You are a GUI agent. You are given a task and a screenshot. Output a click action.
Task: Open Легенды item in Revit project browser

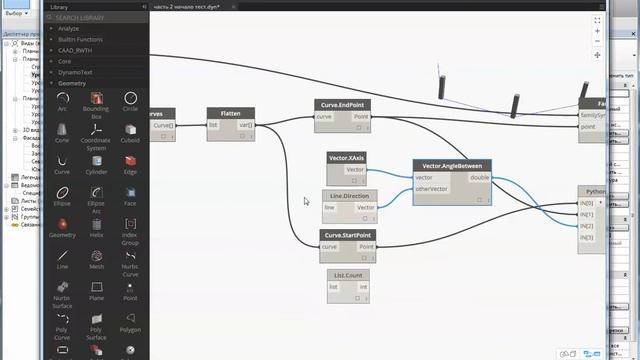tap(30, 177)
